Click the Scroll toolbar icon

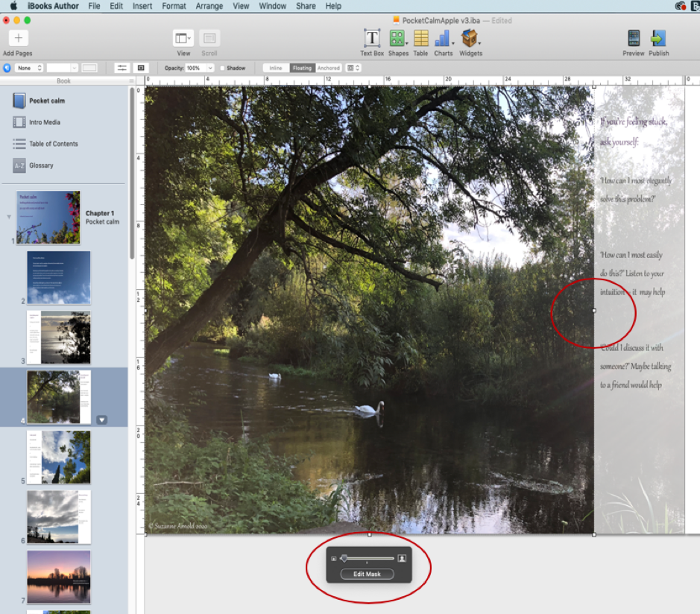pos(209,39)
